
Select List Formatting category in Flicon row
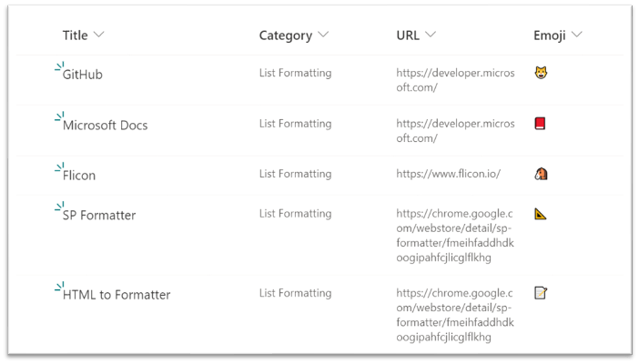pos(296,174)
